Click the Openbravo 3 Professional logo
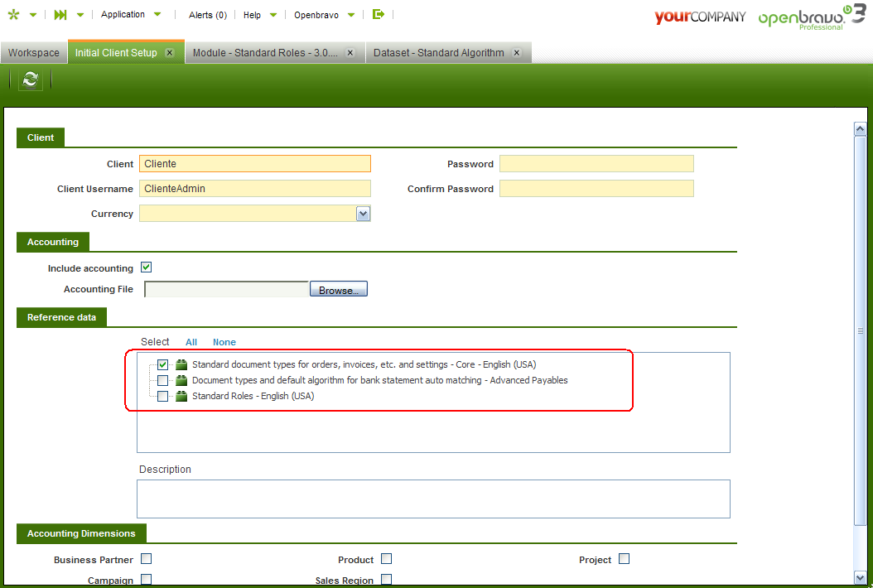 812,17
